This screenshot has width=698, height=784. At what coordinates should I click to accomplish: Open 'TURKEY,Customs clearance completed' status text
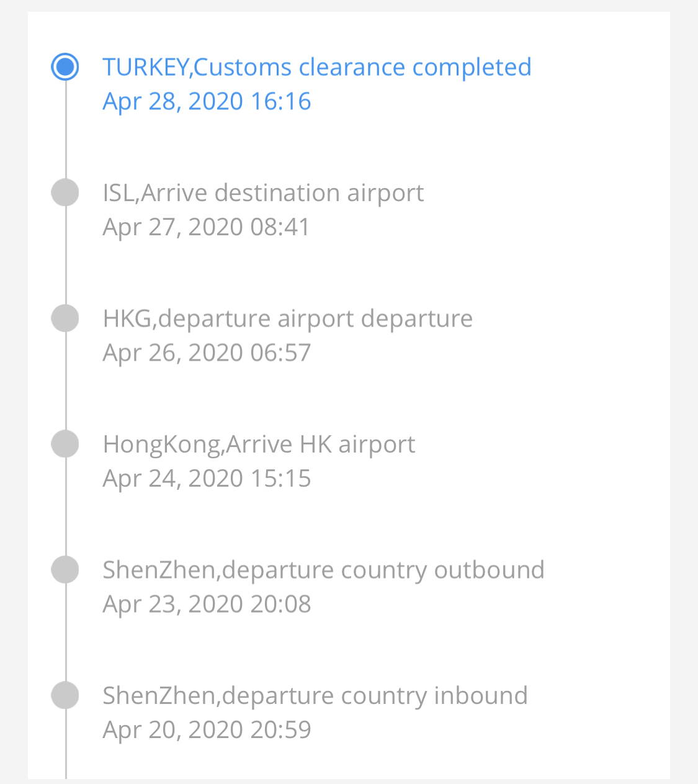click(x=317, y=68)
